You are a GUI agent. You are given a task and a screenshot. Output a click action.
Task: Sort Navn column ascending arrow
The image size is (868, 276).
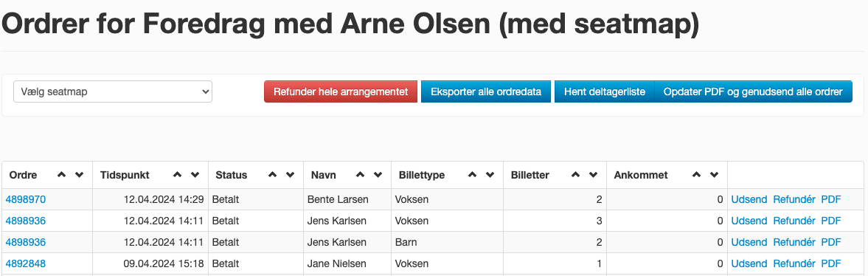[x=360, y=175]
